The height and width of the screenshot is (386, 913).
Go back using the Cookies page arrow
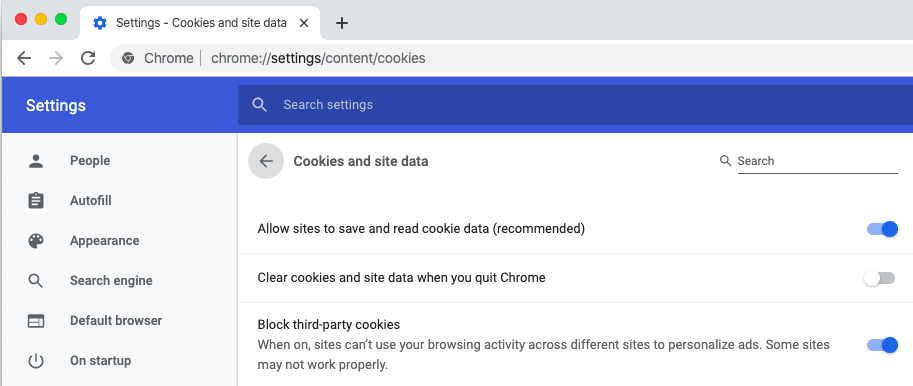266,161
